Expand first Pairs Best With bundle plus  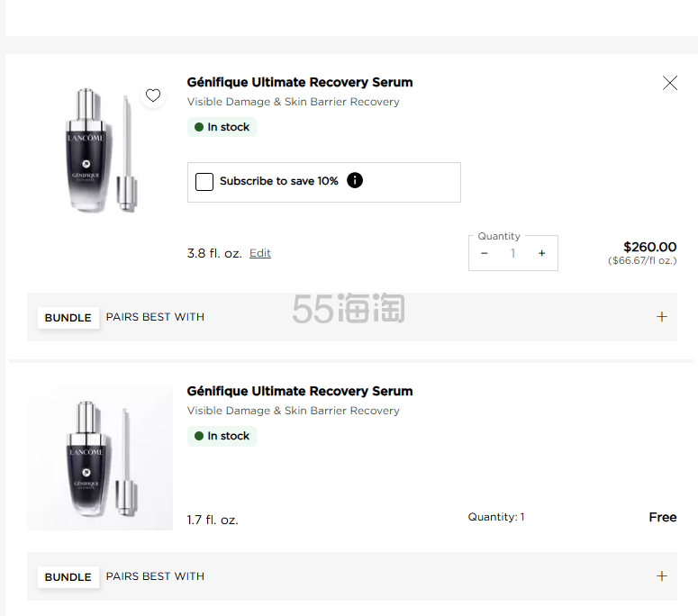tap(661, 317)
